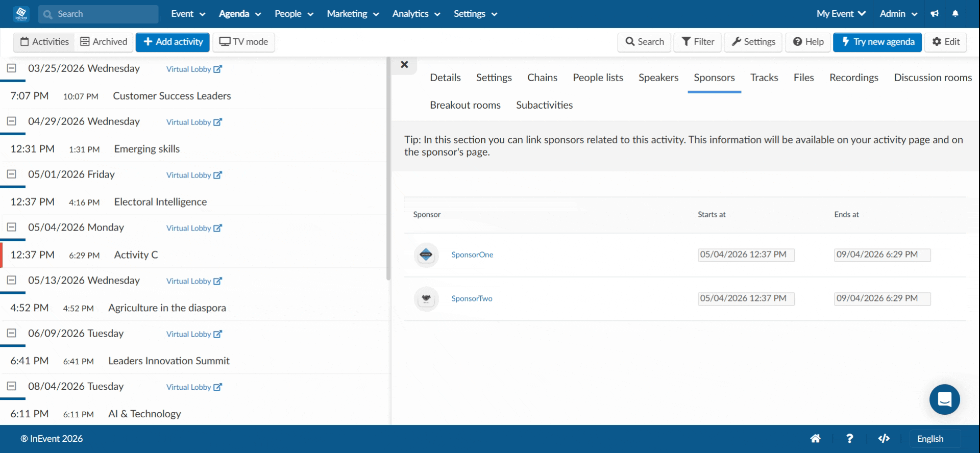
Task: Click SponsorTwo's Starts at date field
Action: coord(746,298)
